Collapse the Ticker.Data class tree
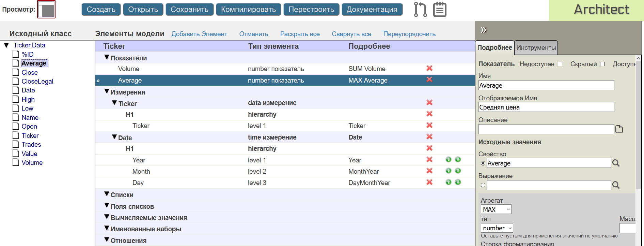644x246 pixels. (x=6, y=45)
